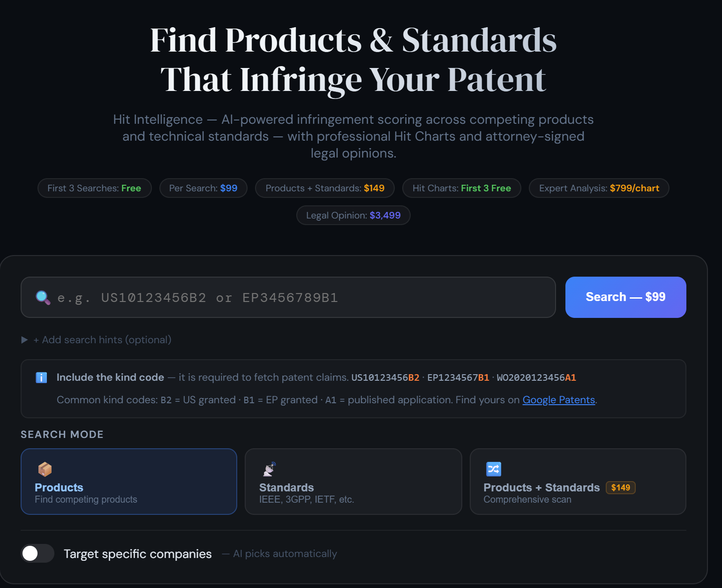The image size is (722, 588).
Task: Select the Products search mode
Action: coord(129,482)
